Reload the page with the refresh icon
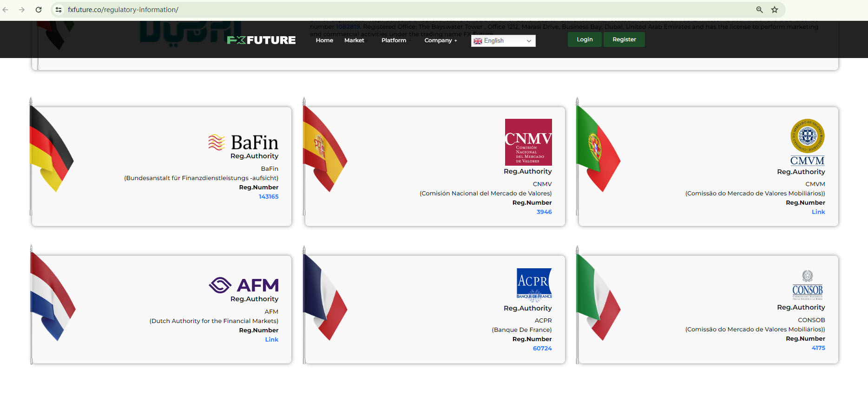 tap(39, 10)
